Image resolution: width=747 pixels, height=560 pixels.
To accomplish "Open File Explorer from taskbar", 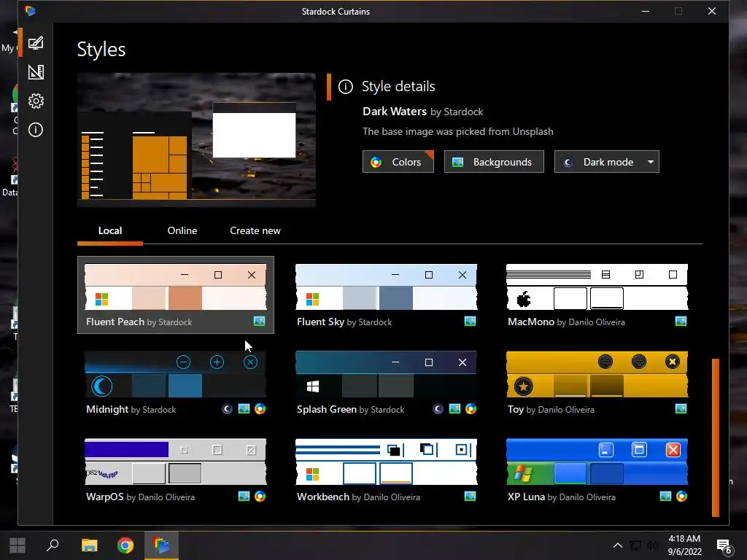I will 89,545.
